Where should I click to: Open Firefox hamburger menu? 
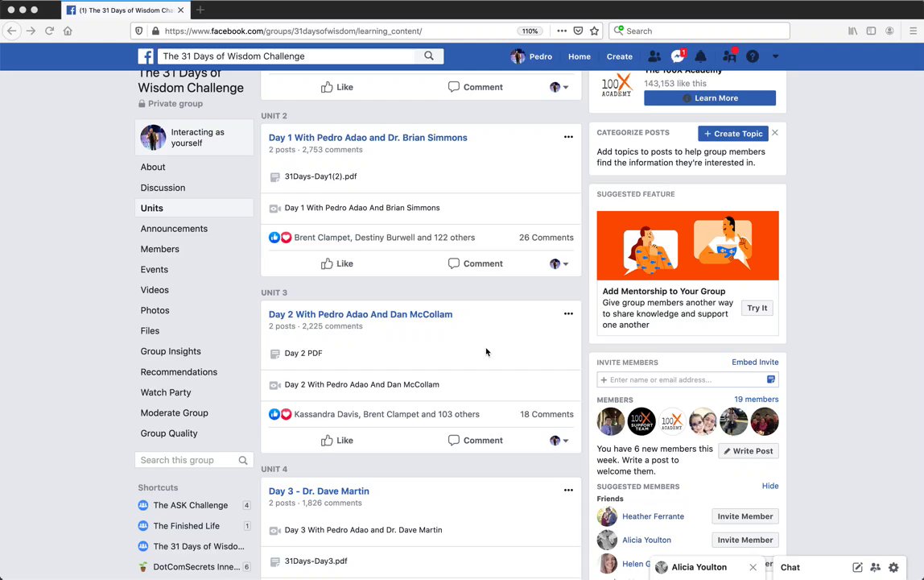coord(913,31)
